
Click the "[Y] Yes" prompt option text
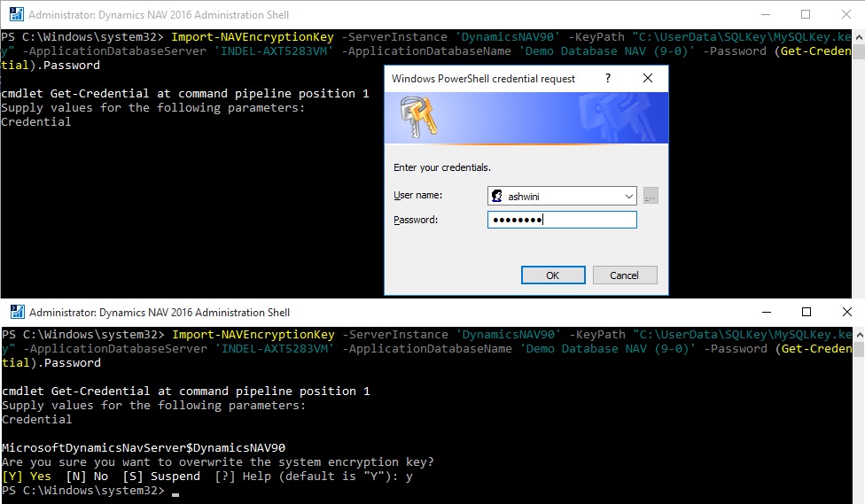point(27,477)
